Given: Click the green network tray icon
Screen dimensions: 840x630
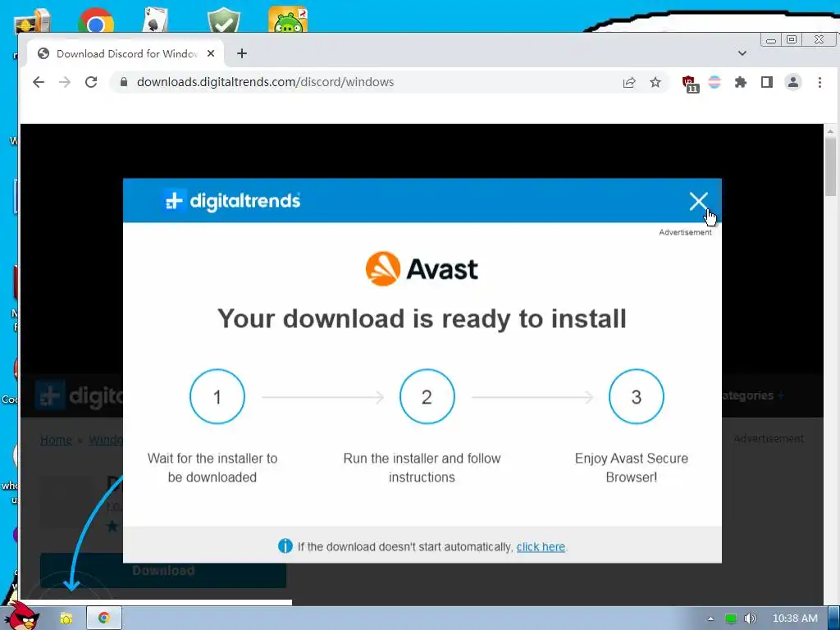Looking at the screenshot, I should tap(730, 619).
